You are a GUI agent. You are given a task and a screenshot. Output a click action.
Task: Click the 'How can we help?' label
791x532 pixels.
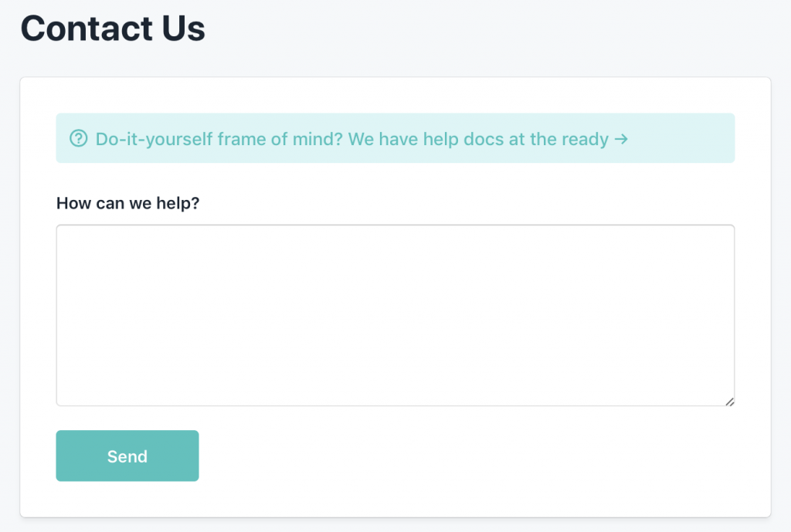point(128,203)
